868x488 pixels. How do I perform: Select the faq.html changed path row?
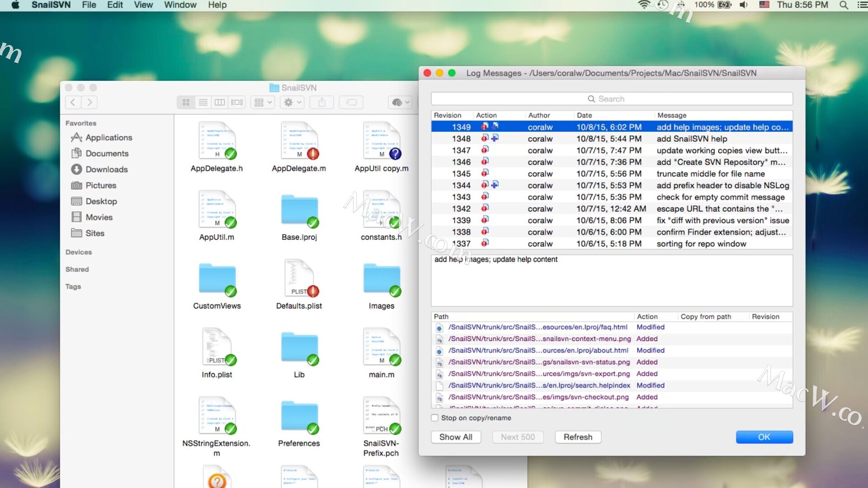[612, 327]
